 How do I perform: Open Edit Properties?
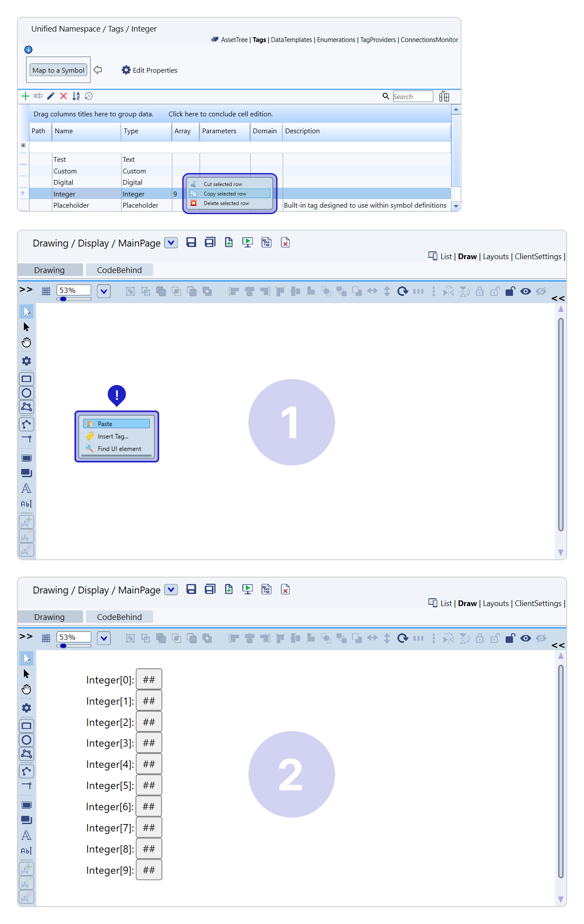(149, 70)
